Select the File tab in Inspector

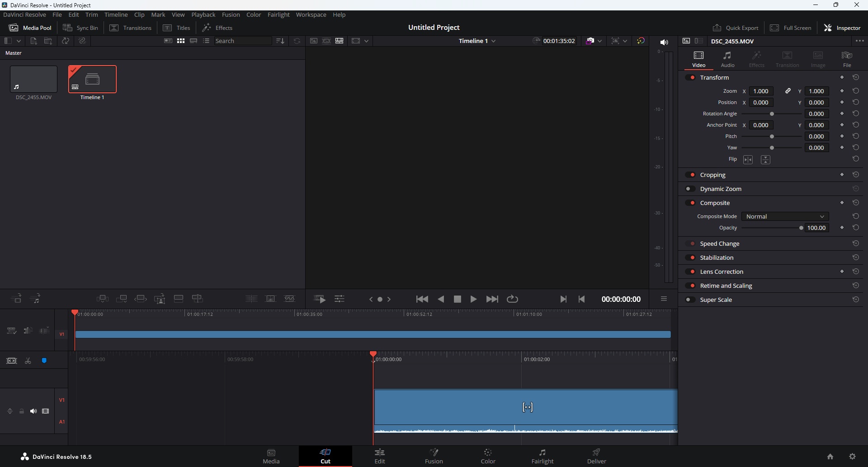click(847, 59)
